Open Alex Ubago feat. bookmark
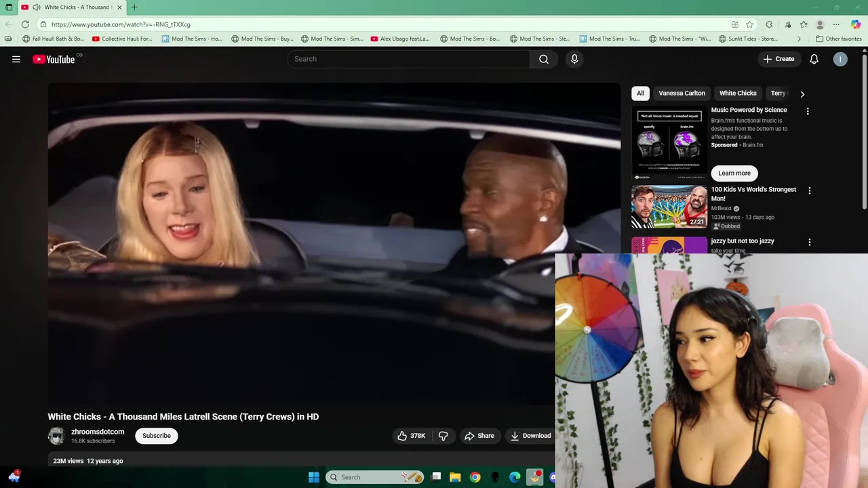 pos(400,39)
